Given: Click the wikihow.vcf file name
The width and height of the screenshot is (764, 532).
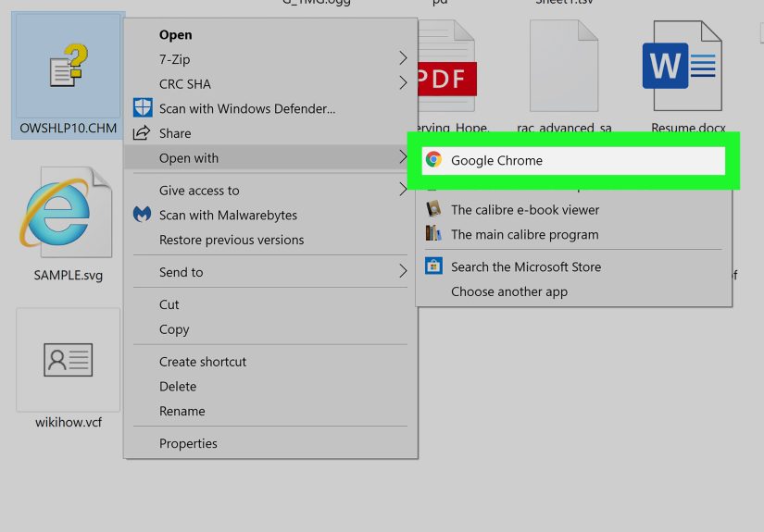Looking at the screenshot, I should 69,422.
